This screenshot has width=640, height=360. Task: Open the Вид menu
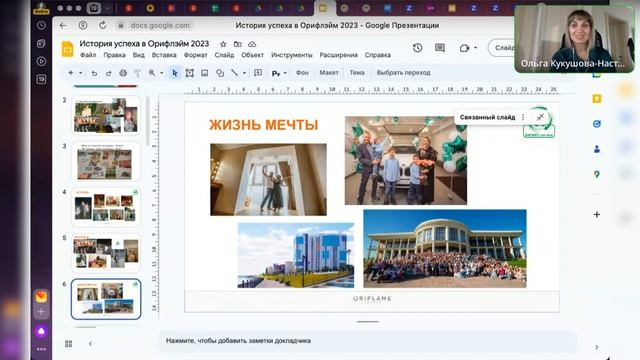138,55
